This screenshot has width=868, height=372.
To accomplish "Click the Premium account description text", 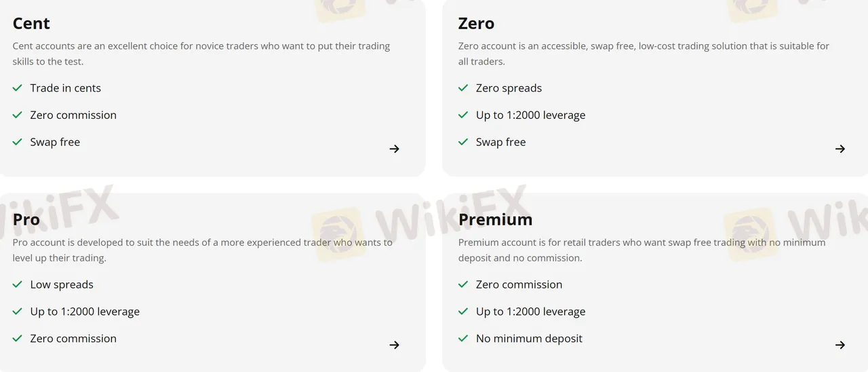I will [x=642, y=250].
